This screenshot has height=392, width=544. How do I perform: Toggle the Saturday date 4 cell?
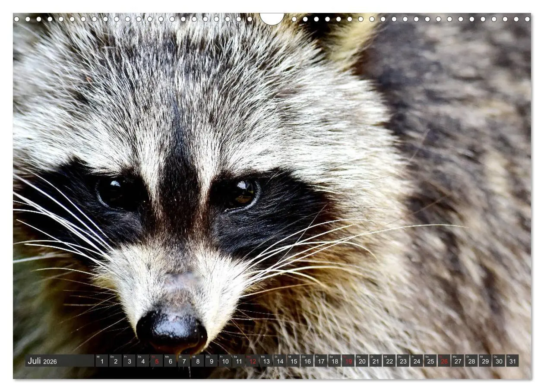pos(143,362)
